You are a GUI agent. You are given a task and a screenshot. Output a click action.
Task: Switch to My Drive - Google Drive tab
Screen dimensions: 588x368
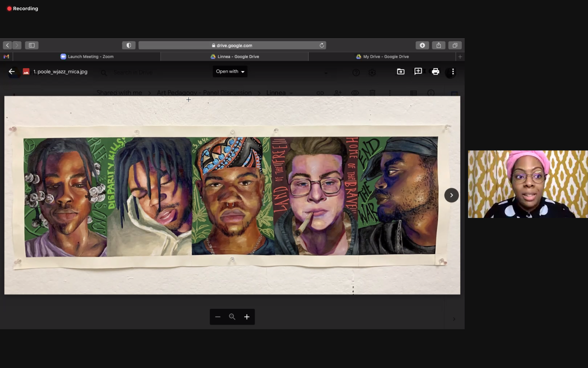click(382, 57)
